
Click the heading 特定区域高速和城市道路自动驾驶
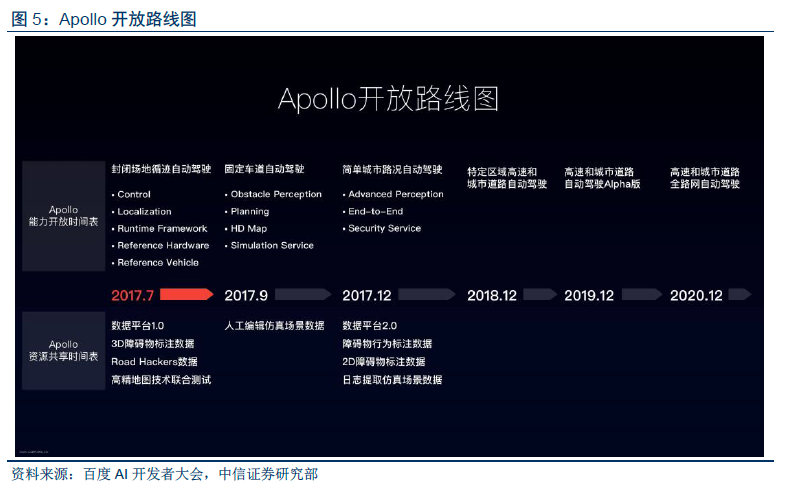(x=507, y=178)
